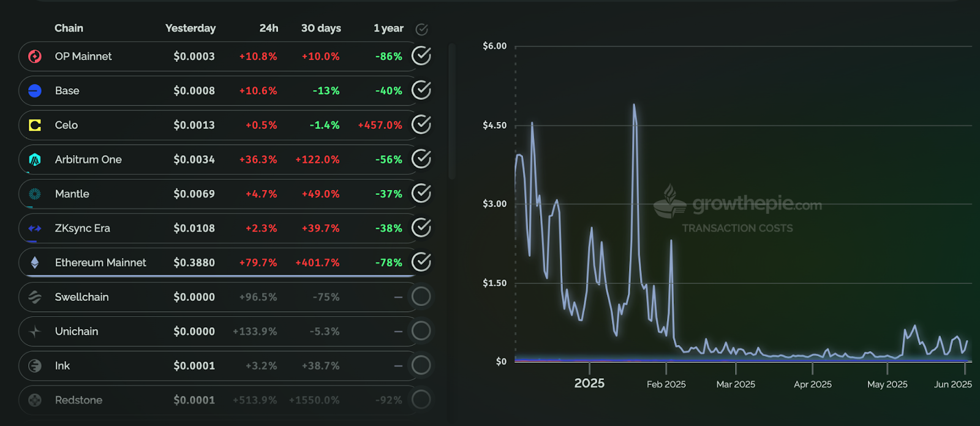
Task: Uncheck Base from the chart
Action: click(421, 90)
